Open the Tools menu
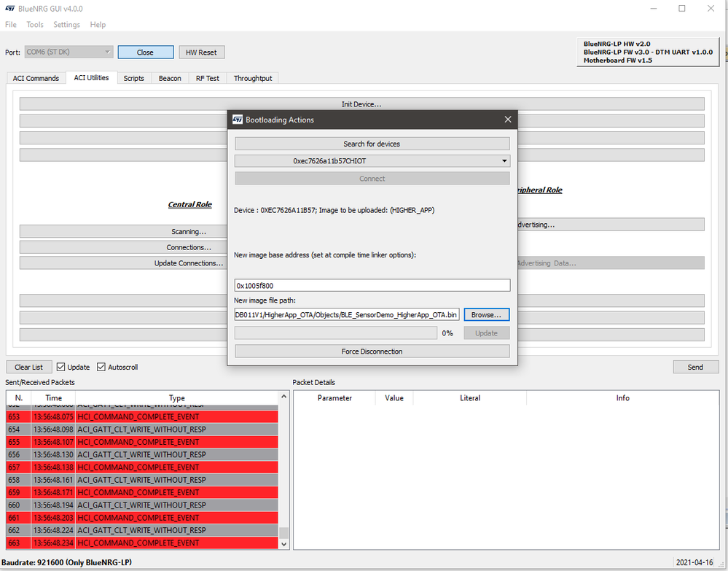The image size is (728, 571). click(35, 25)
